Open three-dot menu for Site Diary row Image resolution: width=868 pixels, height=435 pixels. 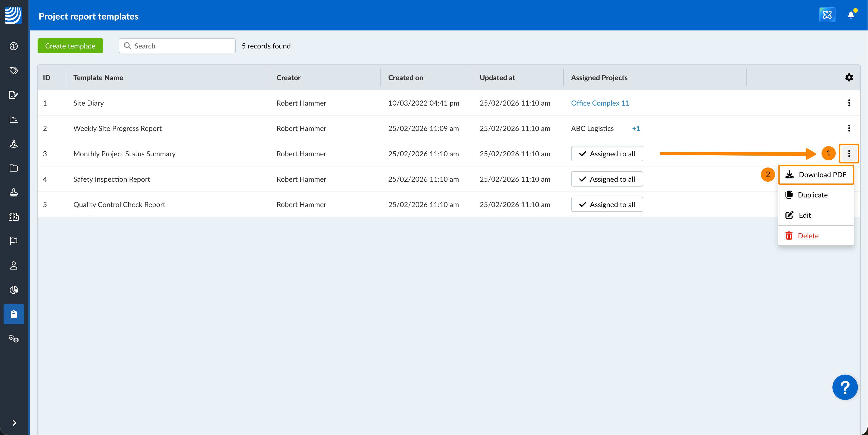click(849, 103)
